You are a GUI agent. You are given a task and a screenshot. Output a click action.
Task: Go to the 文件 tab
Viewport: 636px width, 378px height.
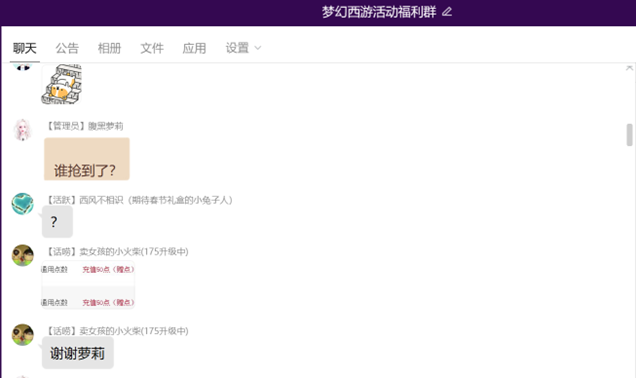pos(152,48)
